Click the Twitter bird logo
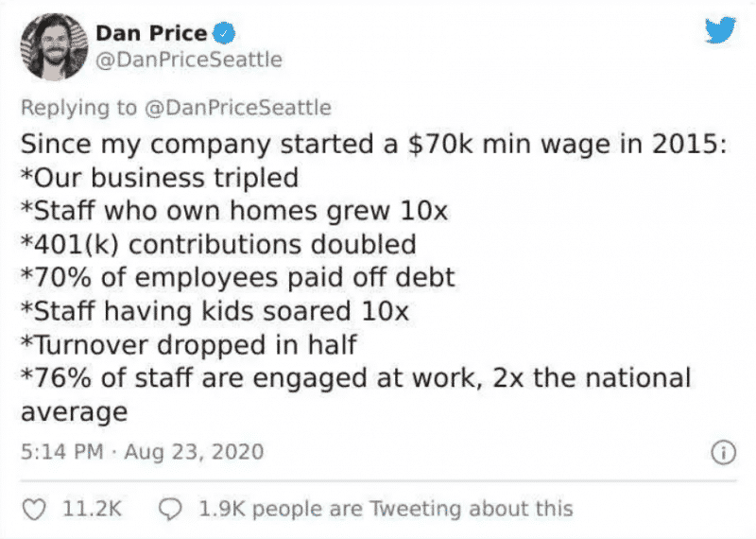Screen dimensions: 756x539 click(720, 30)
